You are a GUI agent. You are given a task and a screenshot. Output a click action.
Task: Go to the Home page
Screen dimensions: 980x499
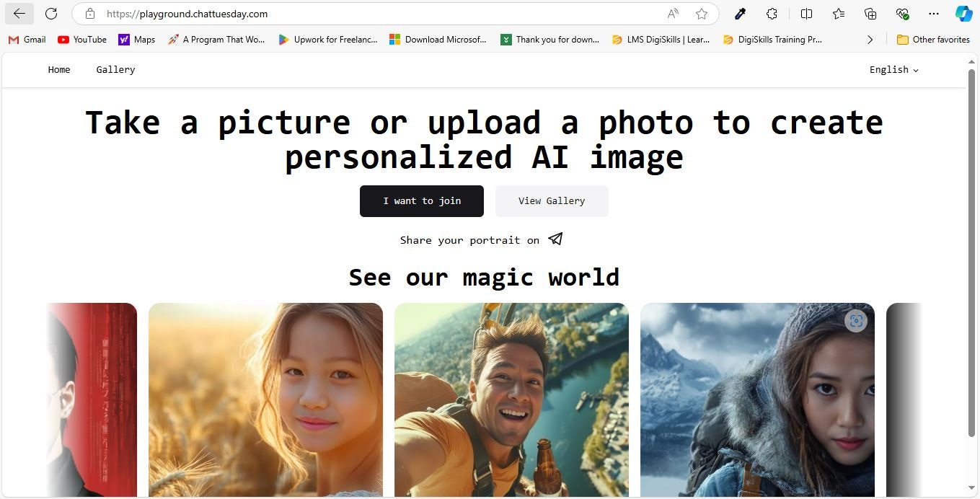click(59, 69)
